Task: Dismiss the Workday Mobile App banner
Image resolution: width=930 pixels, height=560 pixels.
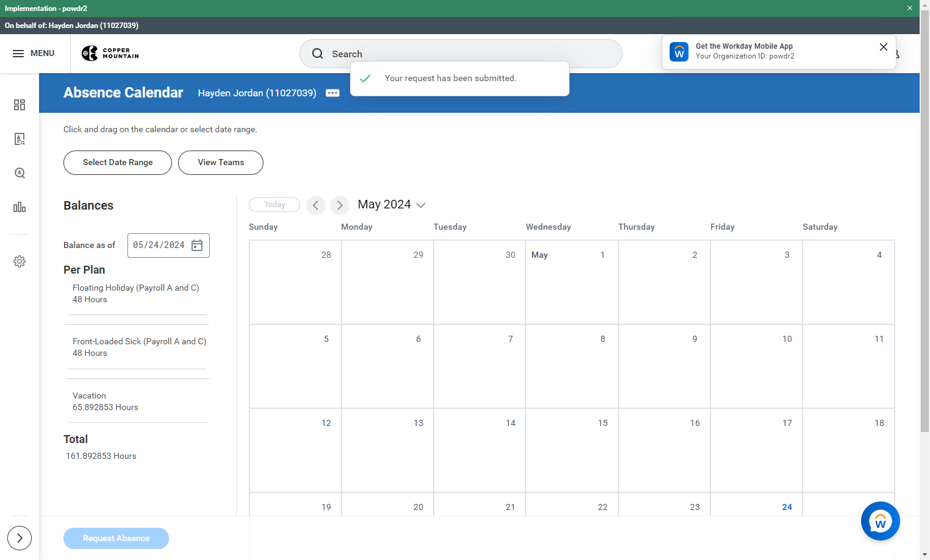Action: click(883, 47)
